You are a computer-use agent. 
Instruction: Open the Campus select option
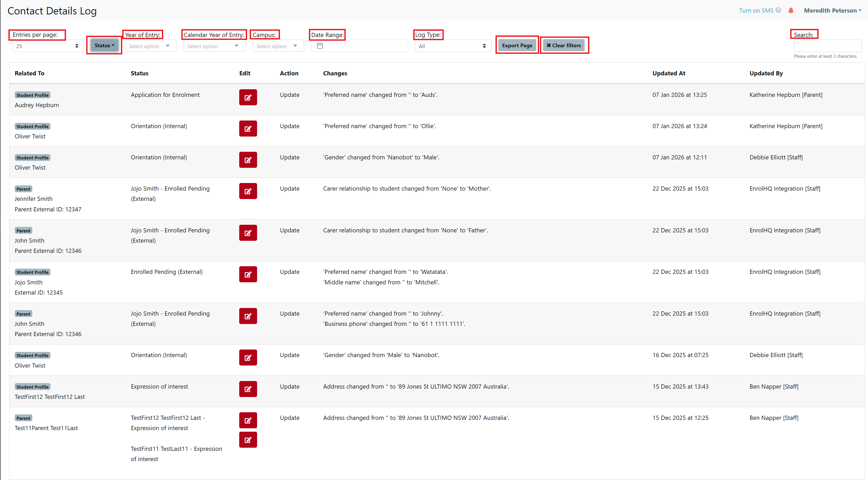pos(278,46)
